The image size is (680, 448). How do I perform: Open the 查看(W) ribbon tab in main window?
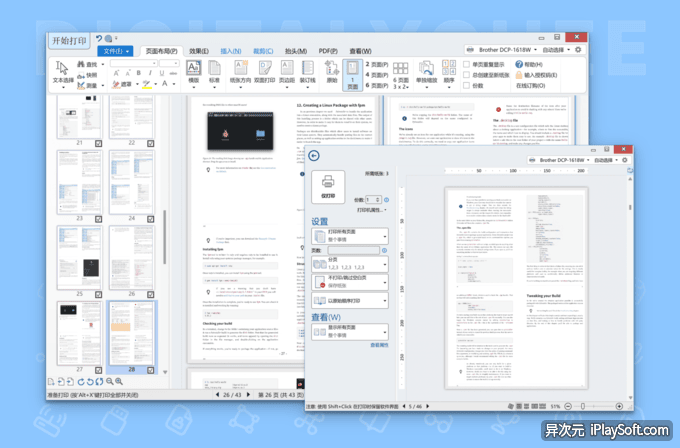tap(360, 51)
